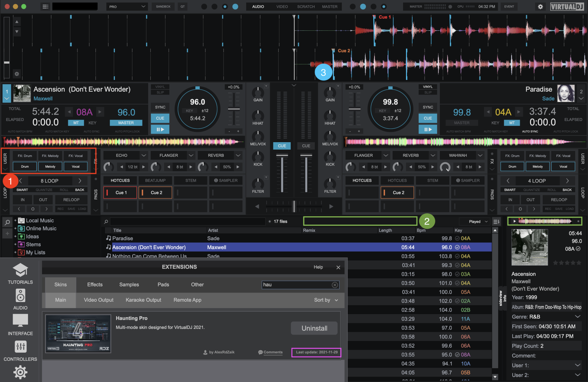This screenshot has height=382, width=588.
Task: Open the layout menu icon beside PRO
Action: tap(45, 6)
